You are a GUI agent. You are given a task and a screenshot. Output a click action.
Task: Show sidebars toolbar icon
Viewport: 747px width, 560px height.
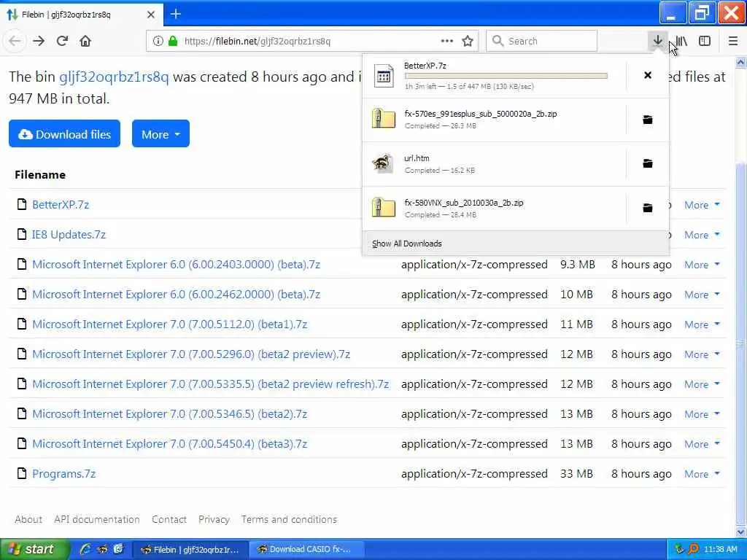point(705,41)
